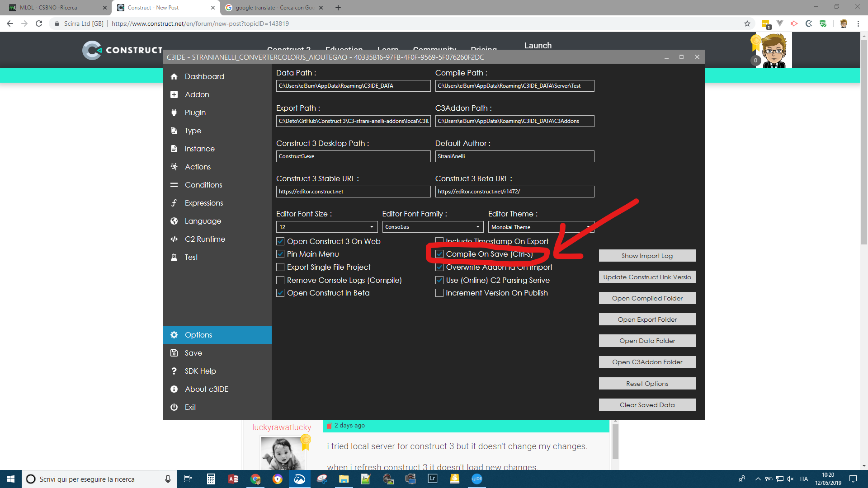Image resolution: width=868 pixels, height=488 pixels.
Task: Click Show Import Log button
Action: pos(647,256)
